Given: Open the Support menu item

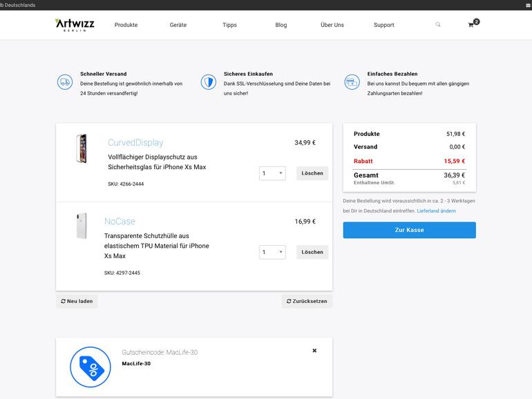Looking at the screenshot, I should point(384,25).
